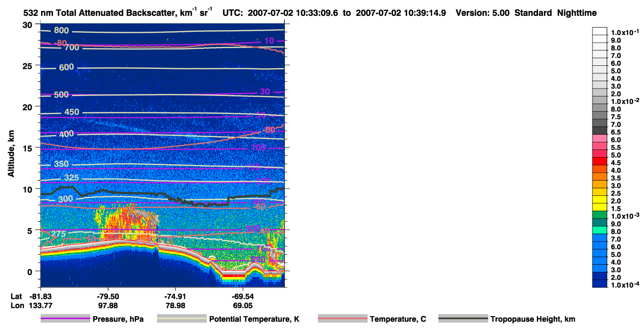This screenshot has width=644, height=330.
Task: Click the dark Tropopause Height legend line sample
Action: (x=463, y=319)
